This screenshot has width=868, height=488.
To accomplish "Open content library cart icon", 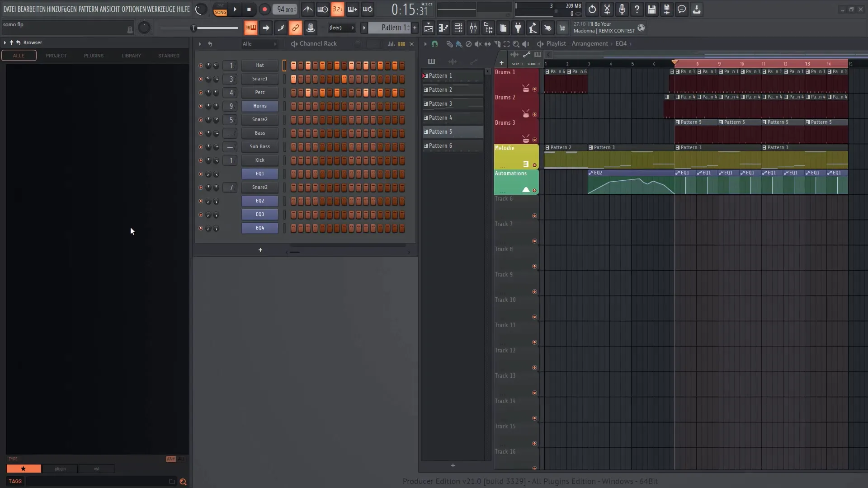I will click(x=562, y=28).
